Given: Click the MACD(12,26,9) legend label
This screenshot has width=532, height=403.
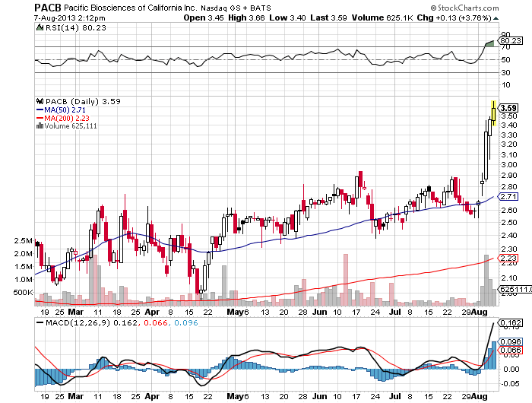Looking at the screenshot, I should click(78, 322).
